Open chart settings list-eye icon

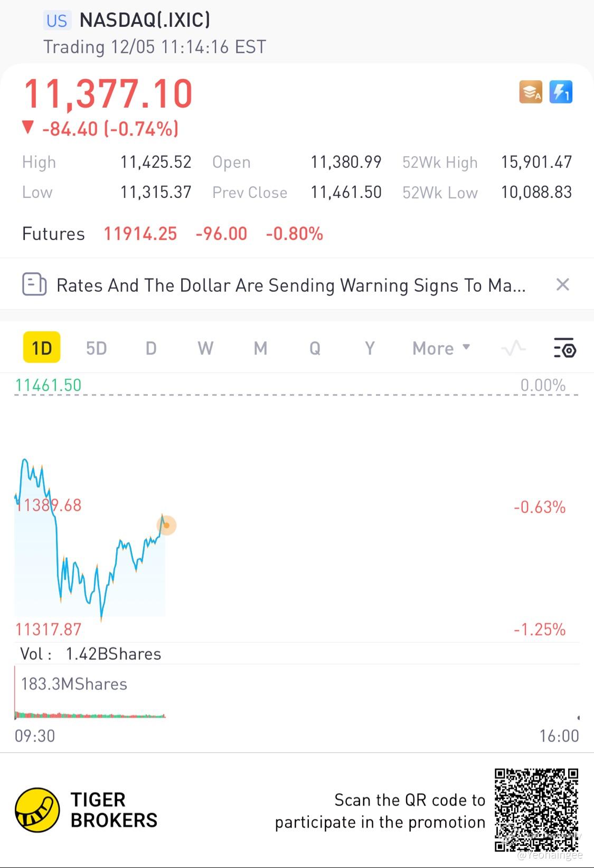click(x=564, y=348)
